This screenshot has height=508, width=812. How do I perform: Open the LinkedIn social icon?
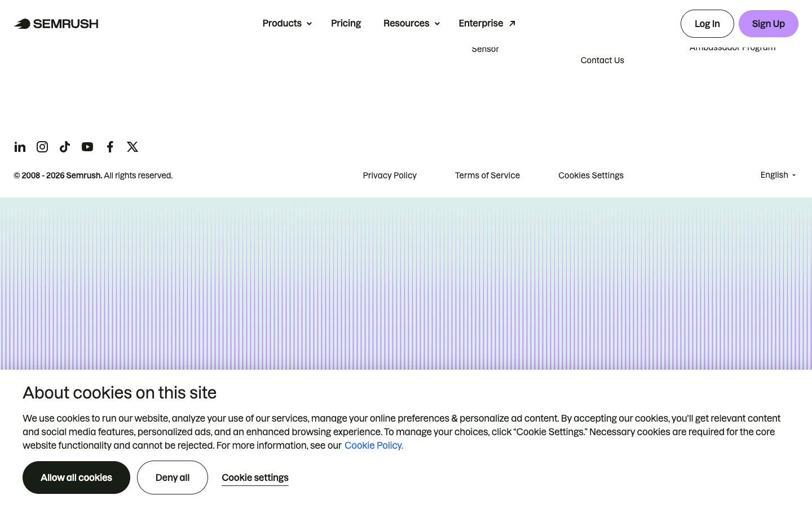coord(20,147)
